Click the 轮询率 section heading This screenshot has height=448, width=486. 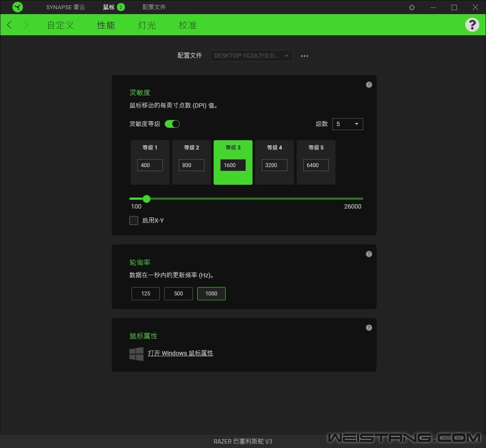click(140, 262)
